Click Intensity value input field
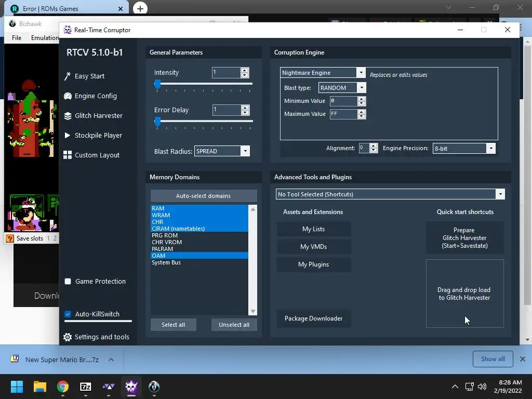 (227, 73)
